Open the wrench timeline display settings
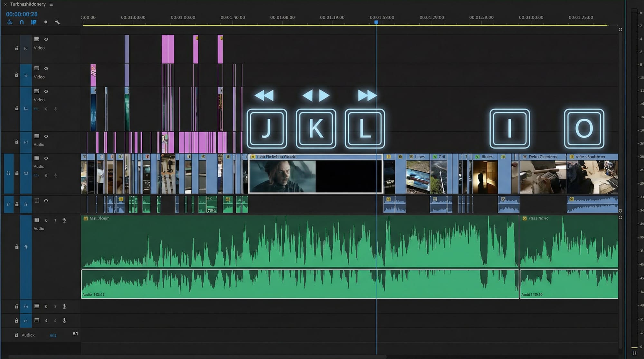This screenshot has width=644, height=359. 57,22
